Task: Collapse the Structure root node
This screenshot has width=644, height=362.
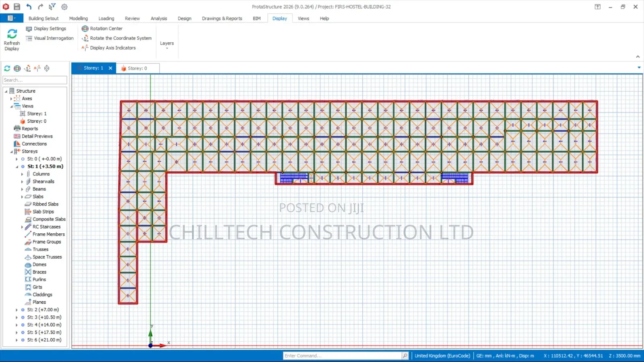Action: [x=6, y=91]
